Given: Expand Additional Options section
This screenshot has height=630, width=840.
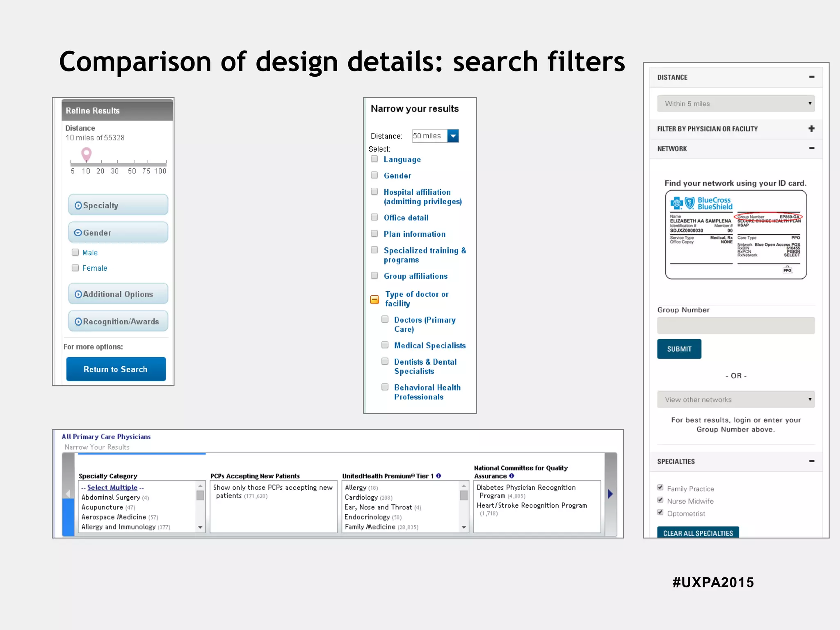Looking at the screenshot, I should [118, 294].
